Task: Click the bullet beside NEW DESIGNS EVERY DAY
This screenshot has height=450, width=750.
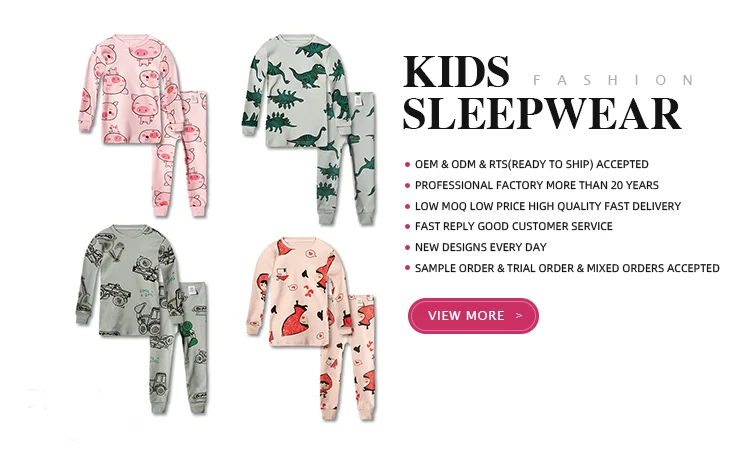Action: pyautogui.click(x=408, y=247)
